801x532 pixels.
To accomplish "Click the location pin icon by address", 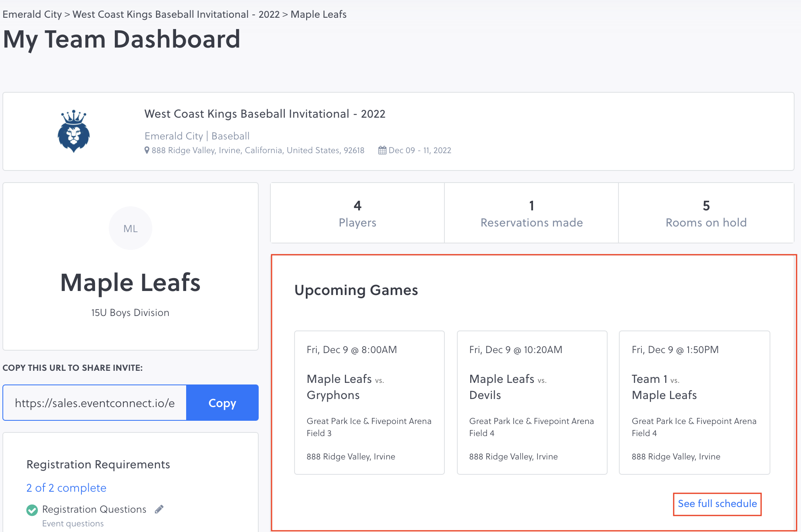I will pyautogui.click(x=147, y=150).
